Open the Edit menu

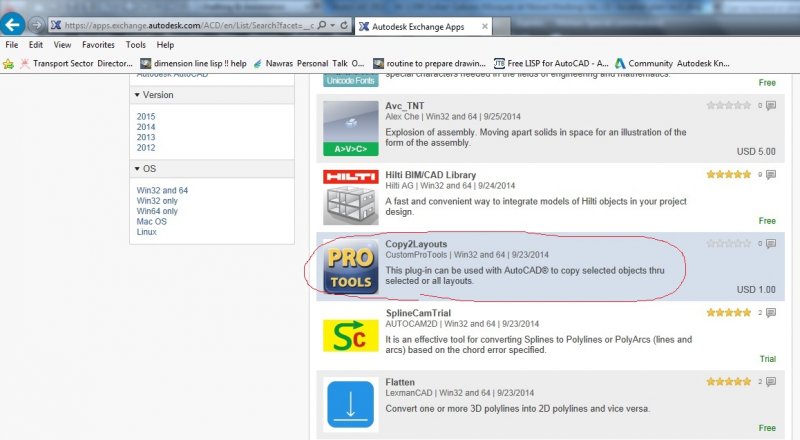36,44
